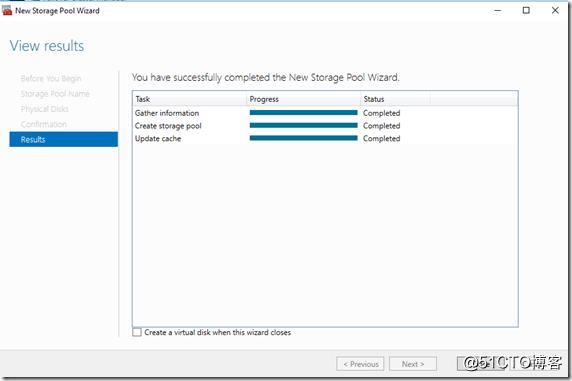Select the Physical Disks step

click(45, 109)
